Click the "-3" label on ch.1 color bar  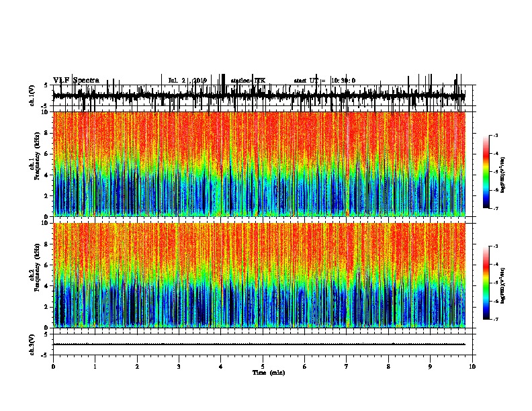[495, 135]
